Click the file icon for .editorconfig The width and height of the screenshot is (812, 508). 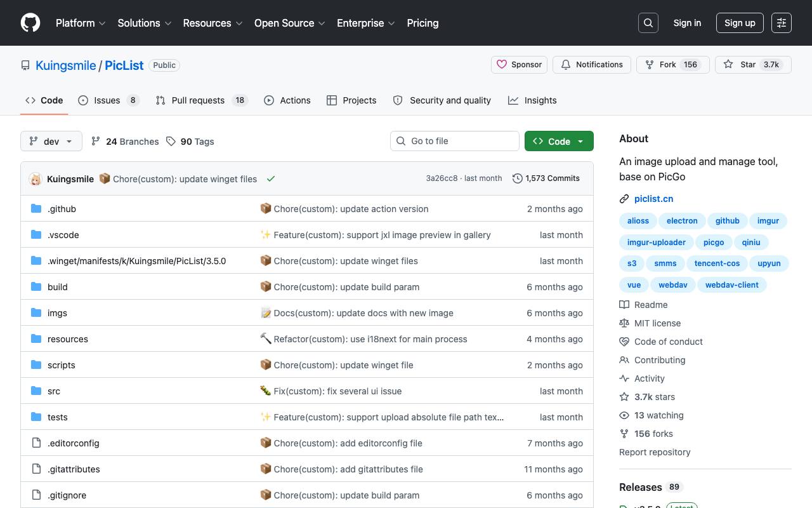pyautogui.click(x=36, y=443)
